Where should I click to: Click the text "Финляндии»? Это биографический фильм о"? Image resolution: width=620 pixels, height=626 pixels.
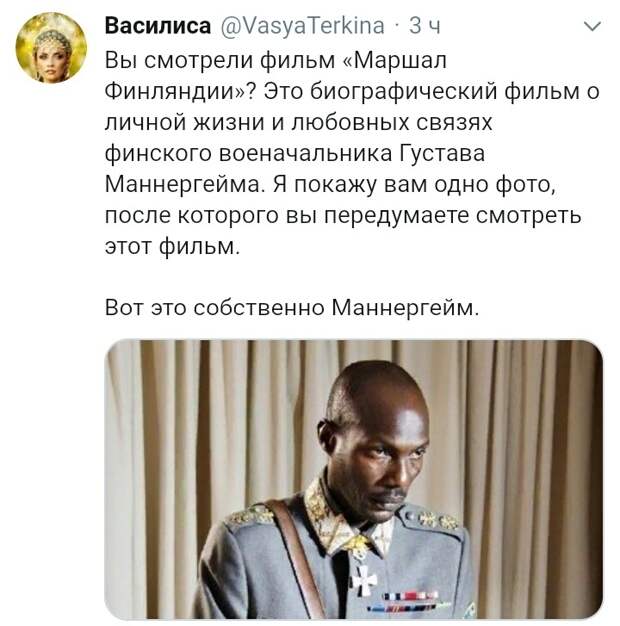point(352,91)
